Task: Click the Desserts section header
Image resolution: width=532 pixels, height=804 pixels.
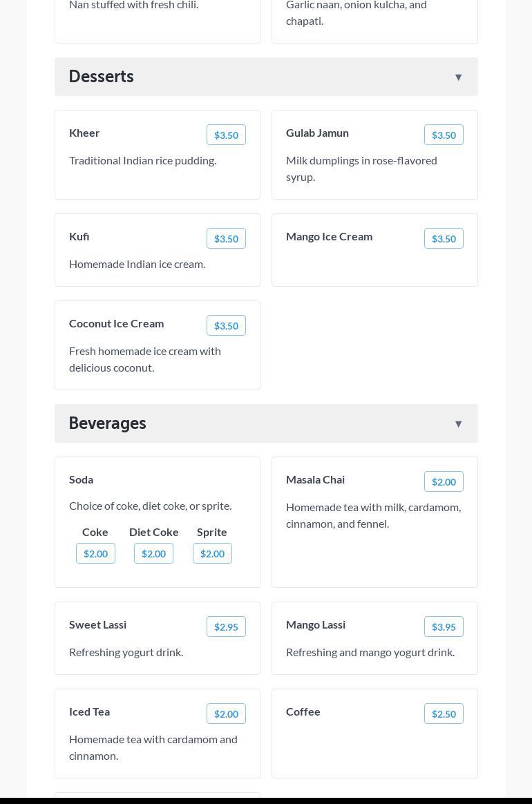Action: [101, 77]
